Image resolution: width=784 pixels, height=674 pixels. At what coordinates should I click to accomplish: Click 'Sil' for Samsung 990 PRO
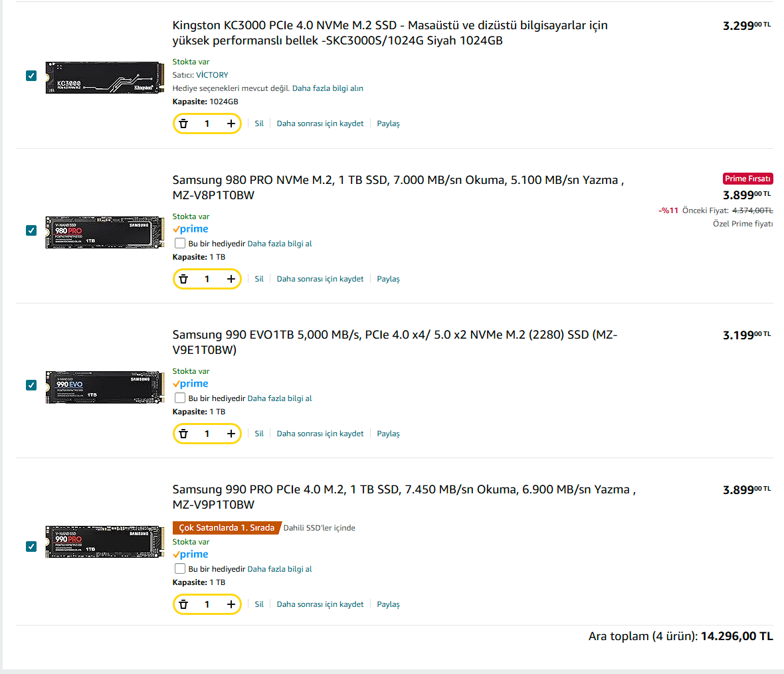coord(259,604)
